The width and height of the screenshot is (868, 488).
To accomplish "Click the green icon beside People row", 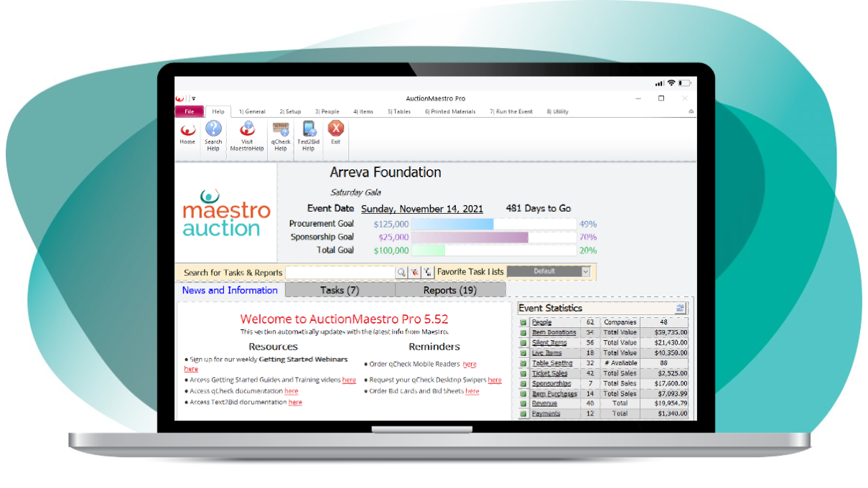I will tap(523, 323).
